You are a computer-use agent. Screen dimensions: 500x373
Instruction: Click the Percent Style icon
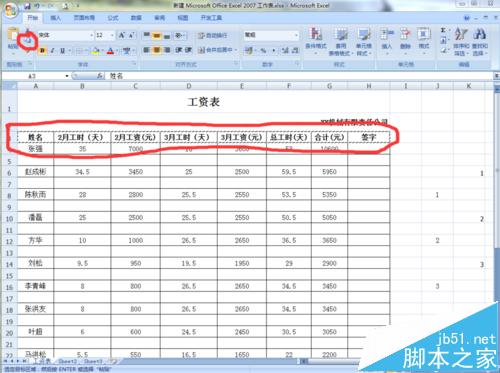pyautogui.click(x=263, y=50)
